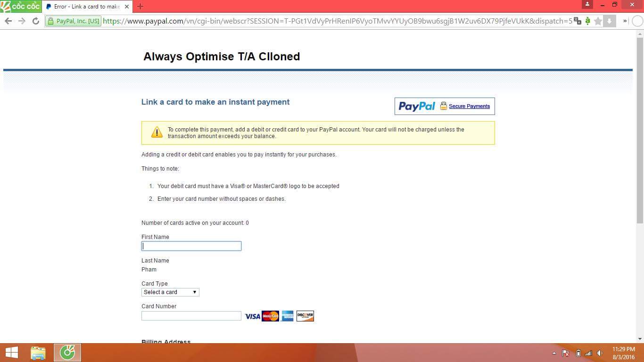
Task: Click 'Link a card to make an instant payment' heading
Action: [215, 102]
